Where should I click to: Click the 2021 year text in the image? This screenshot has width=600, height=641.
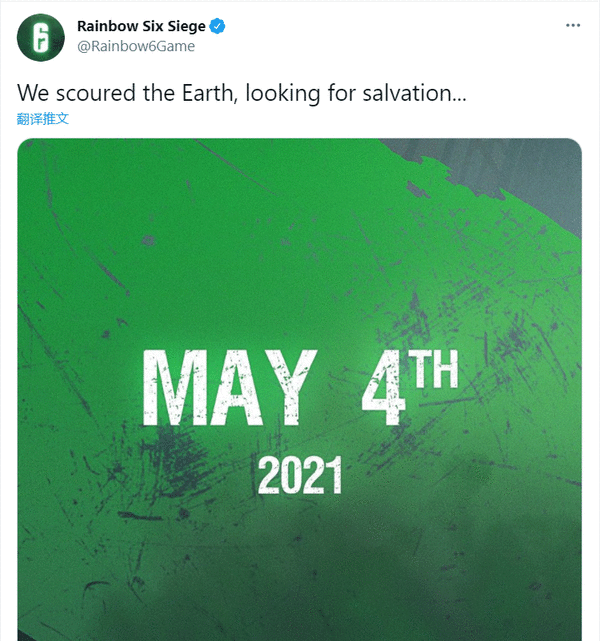click(x=300, y=475)
